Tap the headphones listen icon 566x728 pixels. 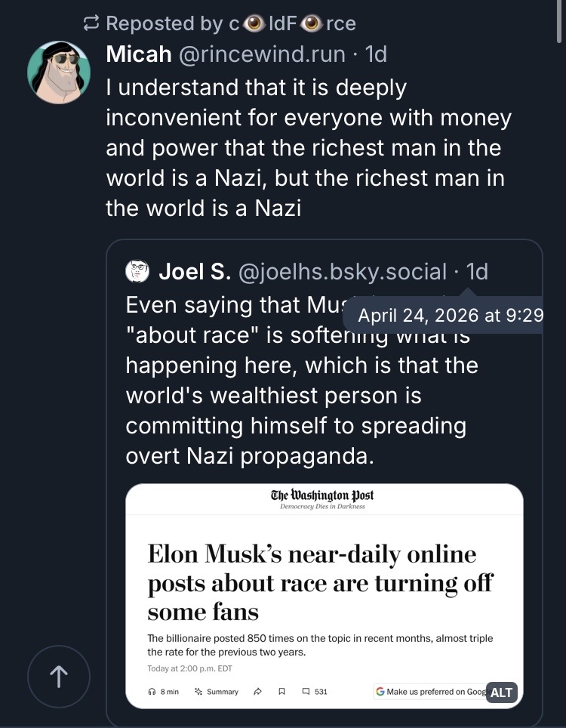pos(152,691)
